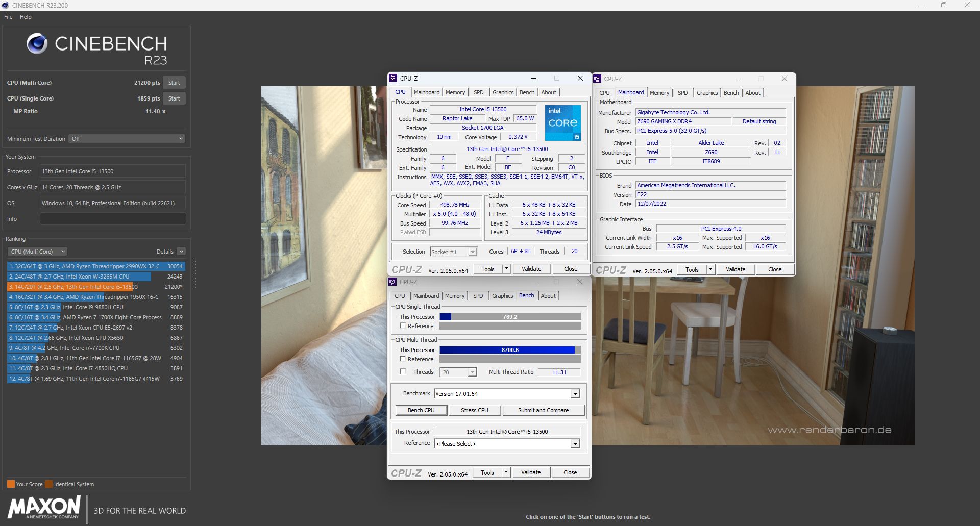The image size is (980, 526).
Task: Toggle the Threads checkbox in Bench window
Action: (403, 372)
